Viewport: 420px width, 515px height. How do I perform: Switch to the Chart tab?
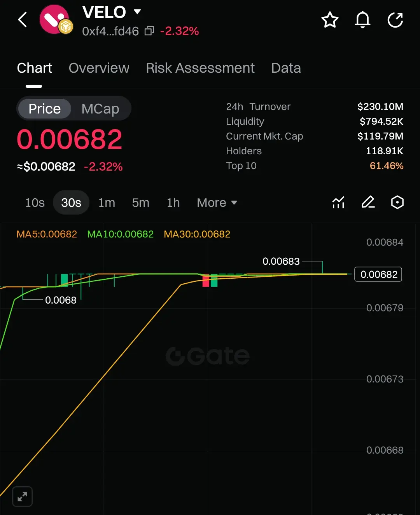(x=34, y=68)
